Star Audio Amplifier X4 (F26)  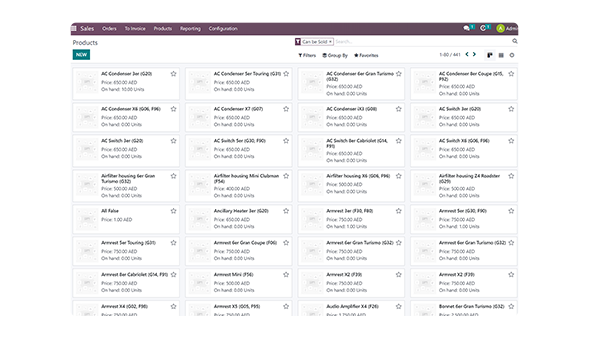point(398,307)
